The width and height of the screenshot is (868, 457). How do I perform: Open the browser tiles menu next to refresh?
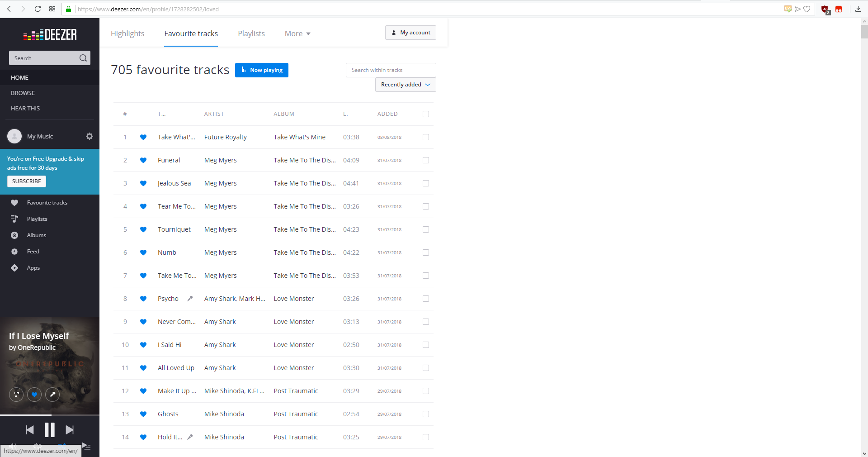click(x=52, y=9)
